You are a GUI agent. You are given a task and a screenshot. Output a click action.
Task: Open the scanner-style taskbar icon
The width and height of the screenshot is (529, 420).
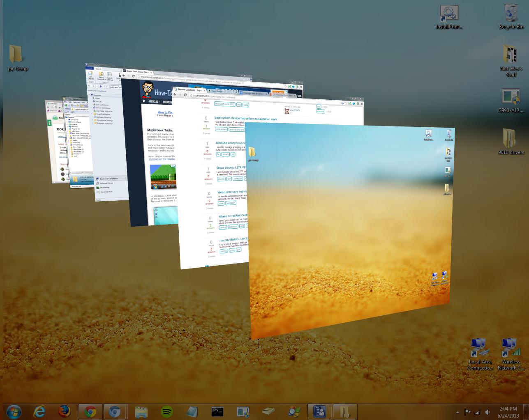pyautogui.click(x=268, y=411)
